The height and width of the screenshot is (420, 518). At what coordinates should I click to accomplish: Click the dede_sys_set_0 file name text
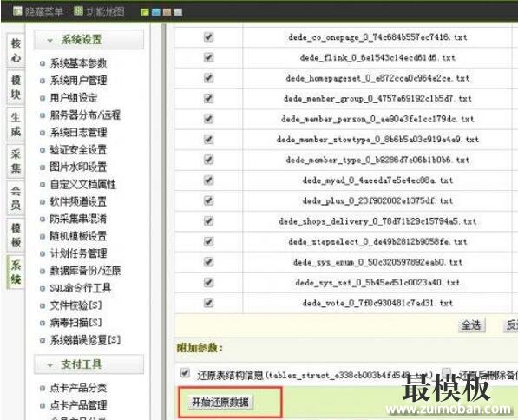pyautogui.click(x=377, y=283)
